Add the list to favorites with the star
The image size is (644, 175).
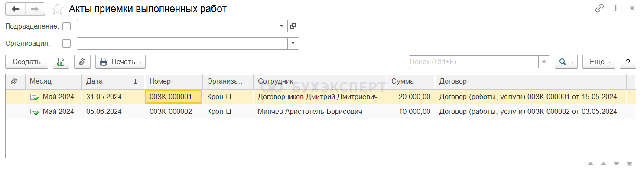click(x=57, y=9)
